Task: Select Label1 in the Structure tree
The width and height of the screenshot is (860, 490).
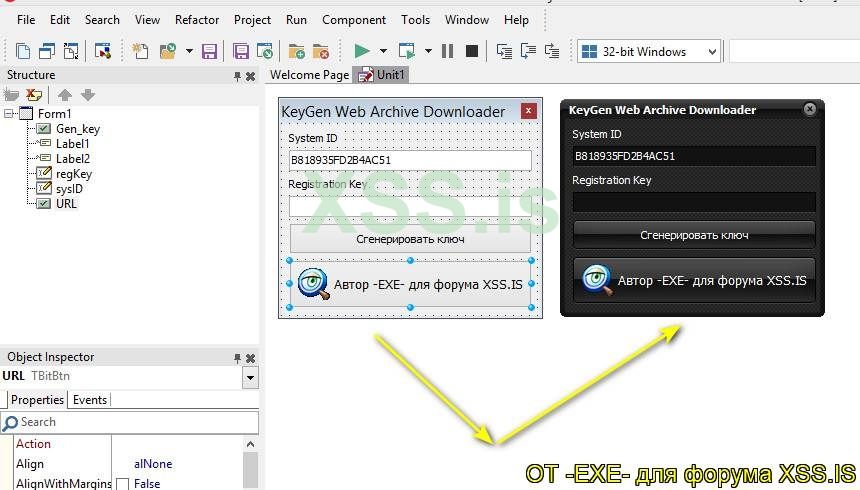Action: [x=72, y=144]
